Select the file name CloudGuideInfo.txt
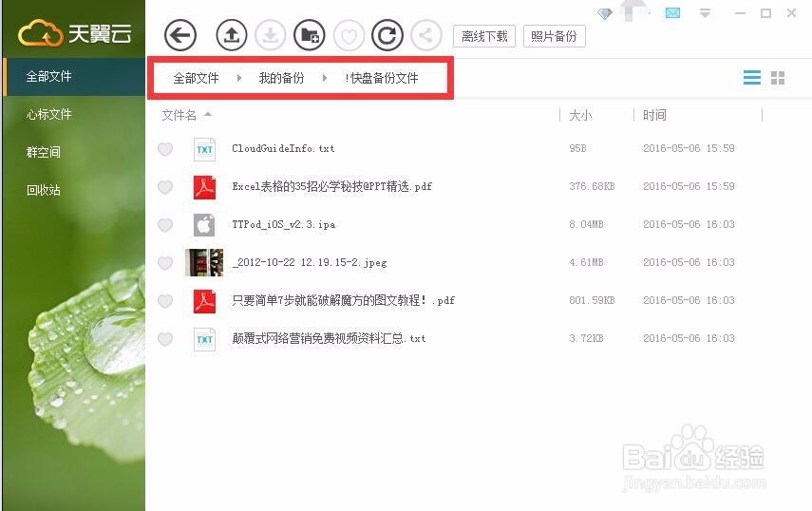This screenshot has width=812, height=511. tap(283, 148)
